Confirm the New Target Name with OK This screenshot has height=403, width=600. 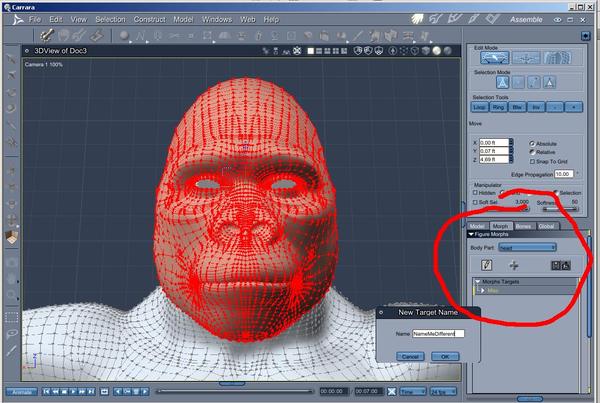coord(445,357)
